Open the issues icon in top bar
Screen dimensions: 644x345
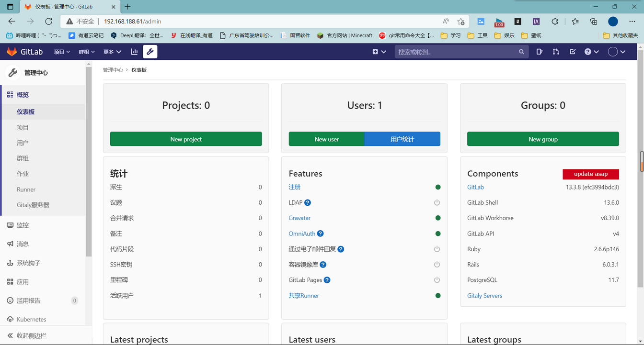540,52
